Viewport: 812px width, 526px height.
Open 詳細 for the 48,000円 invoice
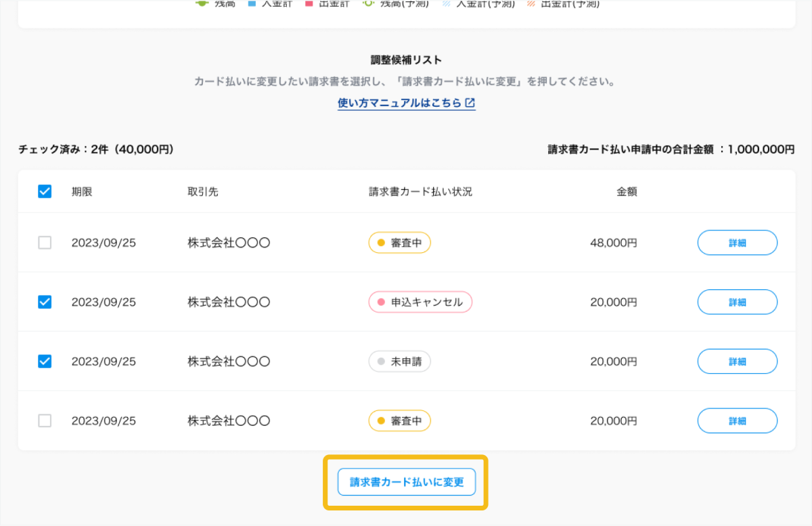[x=737, y=243]
